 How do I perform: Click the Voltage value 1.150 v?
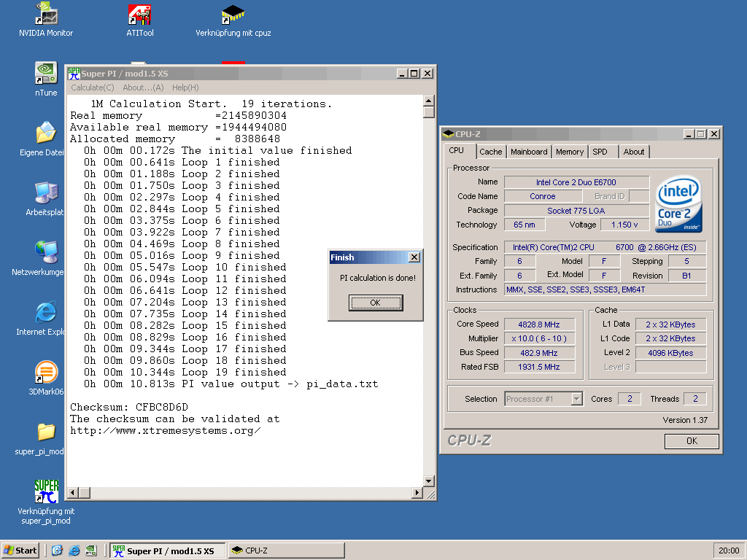[624, 225]
